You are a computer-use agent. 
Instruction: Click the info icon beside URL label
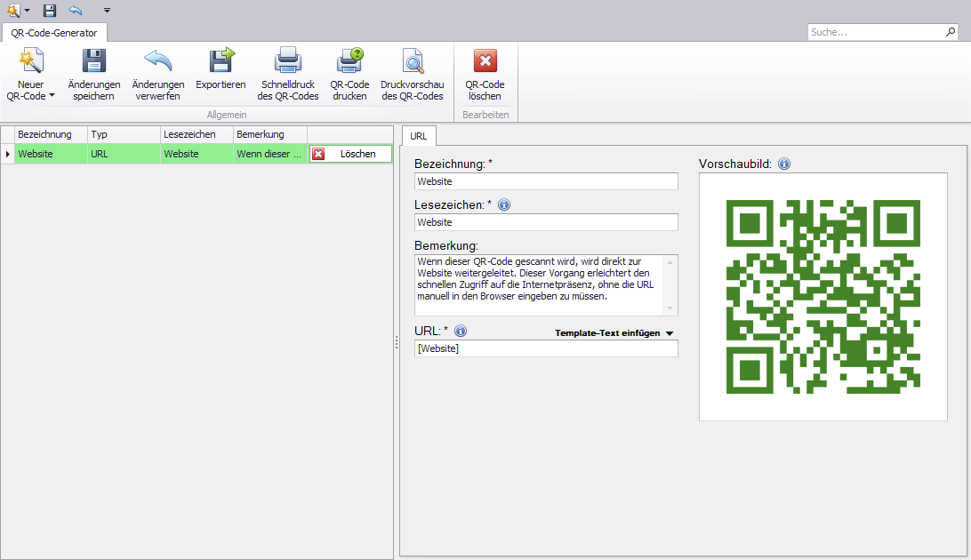pos(460,331)
